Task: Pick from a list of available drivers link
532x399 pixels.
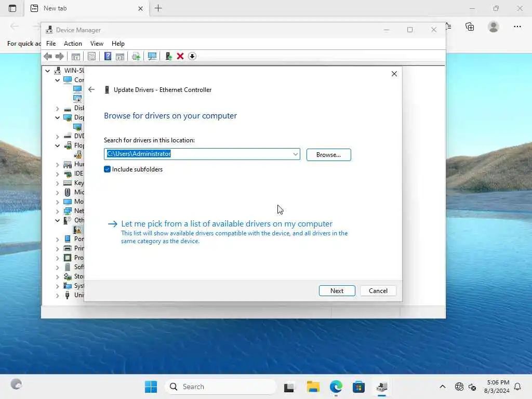Action: (x=227, y=223)
